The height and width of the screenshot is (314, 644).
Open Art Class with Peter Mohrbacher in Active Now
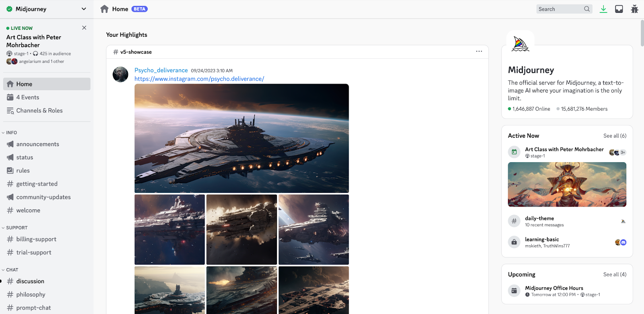pyautogui.click(x=564, y=149)
